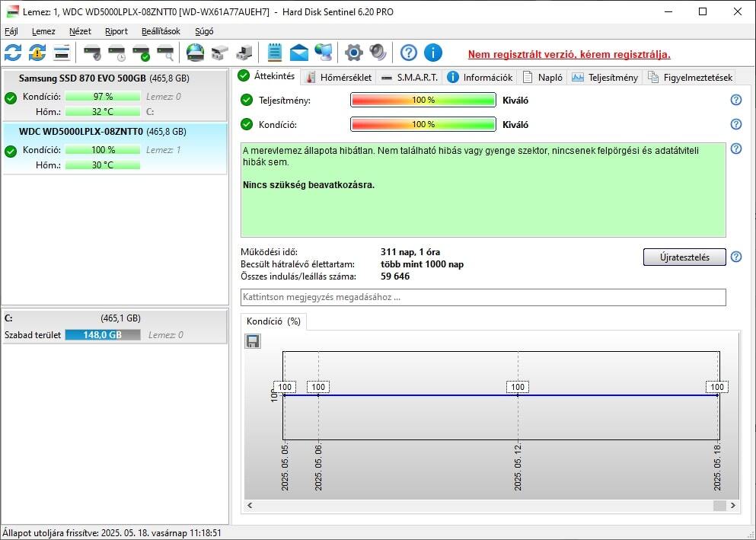The width and height of the screenshot is (756, 540).
Task: Click the chart scrollbar right arrow
Action: [733, 505]
